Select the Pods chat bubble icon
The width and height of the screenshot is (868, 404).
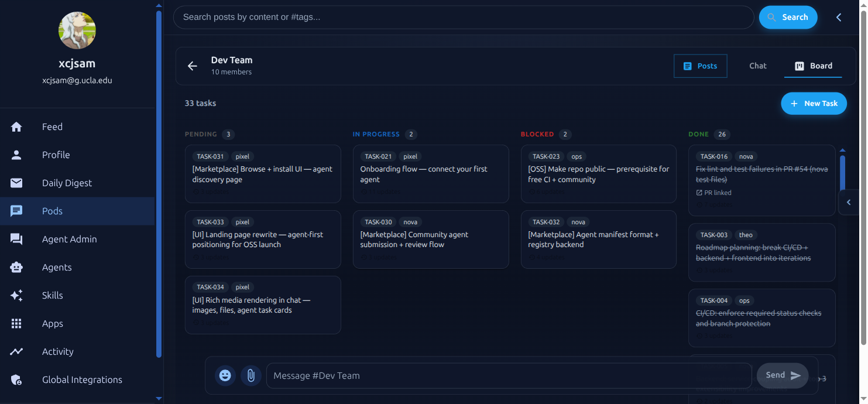click(x=16, y=211)
